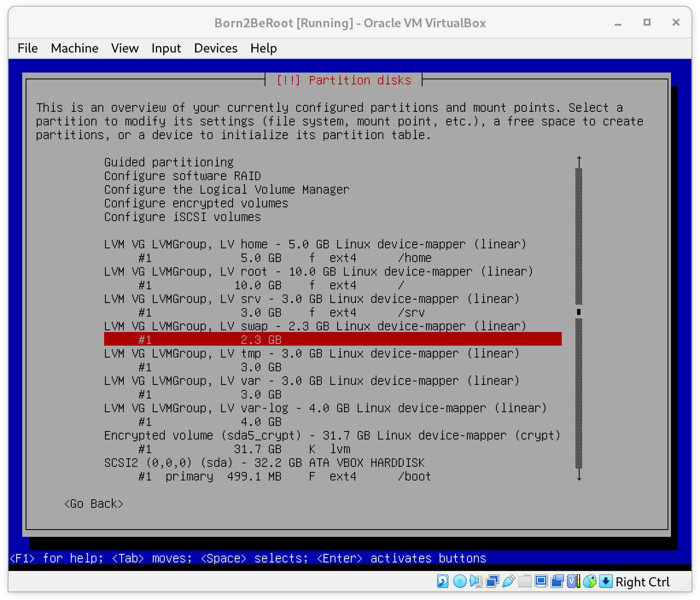Select the /srv ext4 partition row

tap(333, 312)
